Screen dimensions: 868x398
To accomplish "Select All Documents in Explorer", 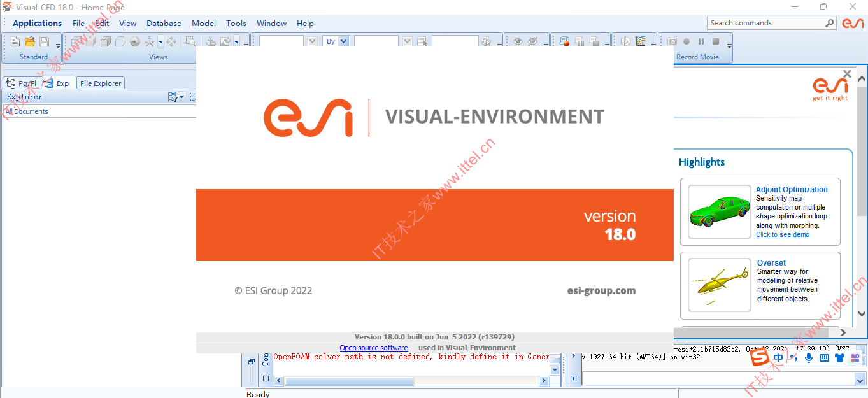I will [27, 111].
